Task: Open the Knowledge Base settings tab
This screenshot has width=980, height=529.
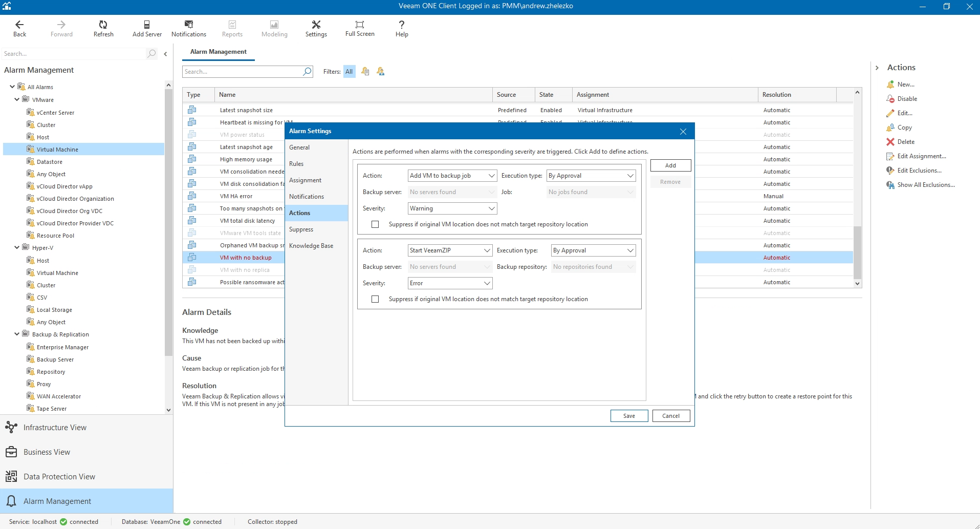Action: click(x=311, y=246)
